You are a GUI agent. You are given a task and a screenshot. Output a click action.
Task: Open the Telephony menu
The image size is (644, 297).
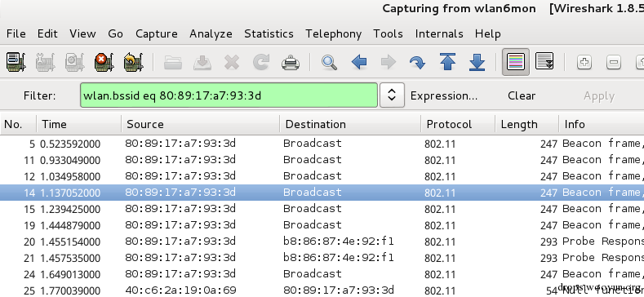(333, 33)
